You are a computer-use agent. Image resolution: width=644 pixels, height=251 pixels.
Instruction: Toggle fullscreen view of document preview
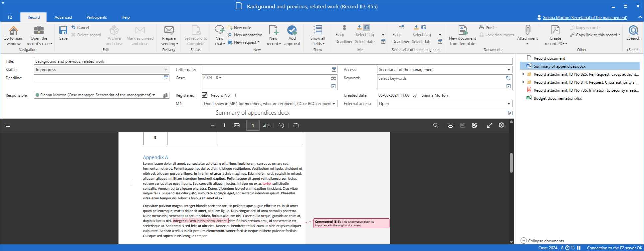click(x=489, y=125)
